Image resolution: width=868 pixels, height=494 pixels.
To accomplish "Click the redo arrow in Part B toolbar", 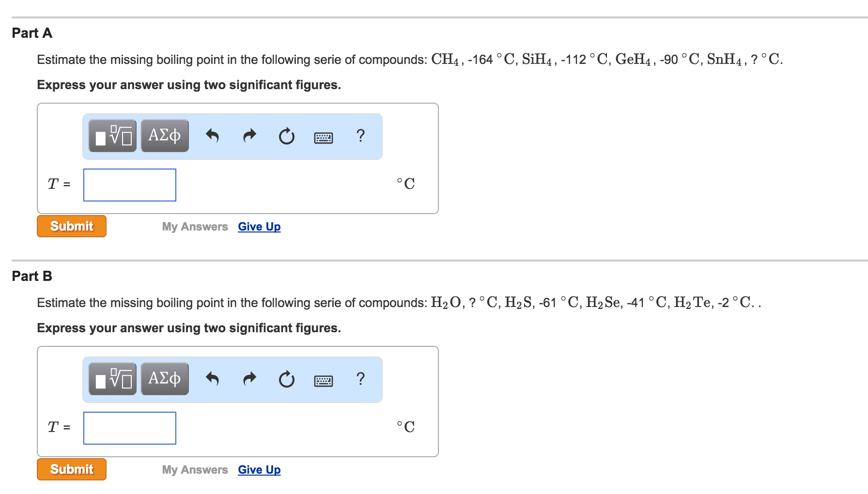I will (x=249, y=380).
